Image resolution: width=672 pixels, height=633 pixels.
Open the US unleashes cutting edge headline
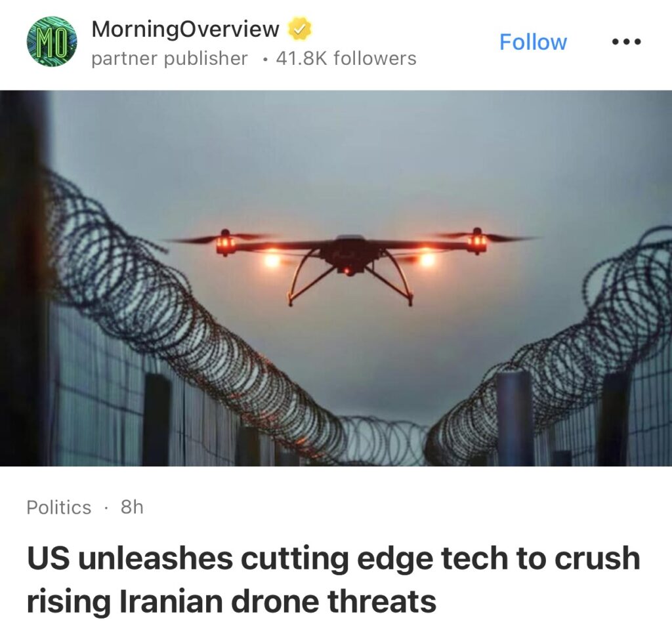pyautogui.click(x=333, y=558)
